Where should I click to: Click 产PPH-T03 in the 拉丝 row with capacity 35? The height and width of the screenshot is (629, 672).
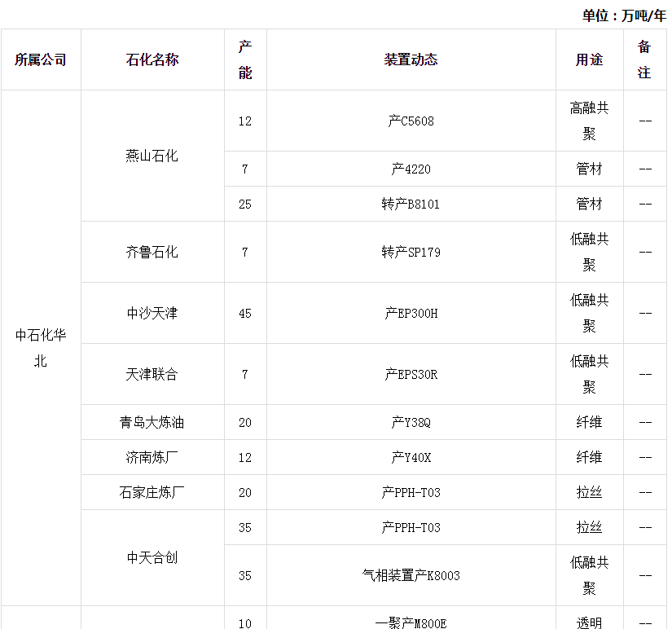(411, 527)
